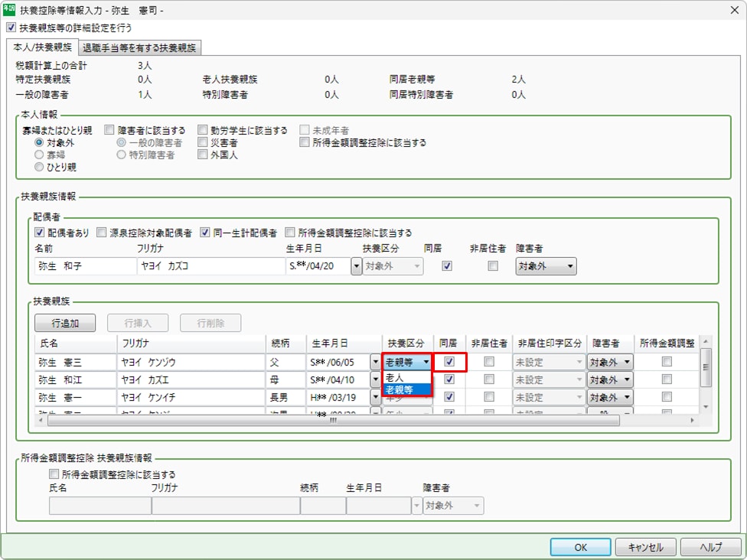Open spouse birth date dropdown arrow
Screen dimensions: 747x560
356,266
